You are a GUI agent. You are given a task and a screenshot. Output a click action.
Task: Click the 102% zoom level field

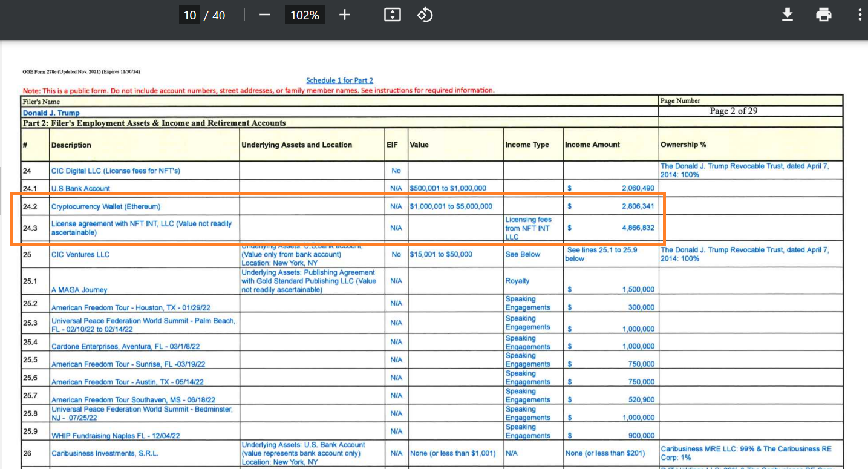coord(304,15)
